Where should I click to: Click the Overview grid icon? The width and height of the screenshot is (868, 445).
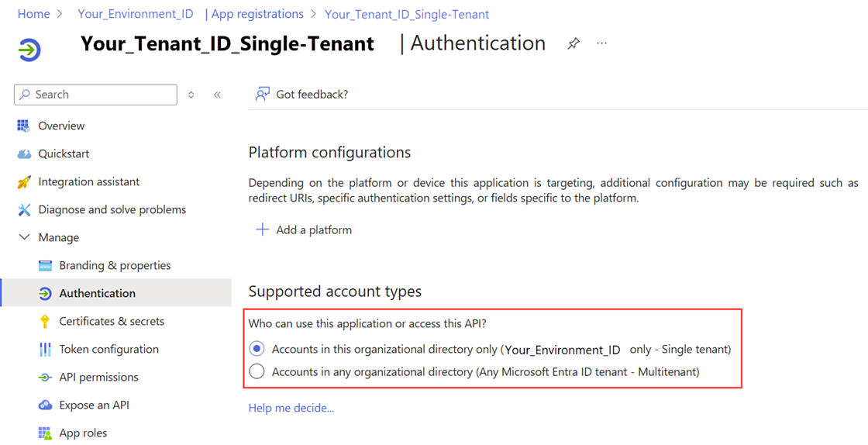[x=23, y=126]
